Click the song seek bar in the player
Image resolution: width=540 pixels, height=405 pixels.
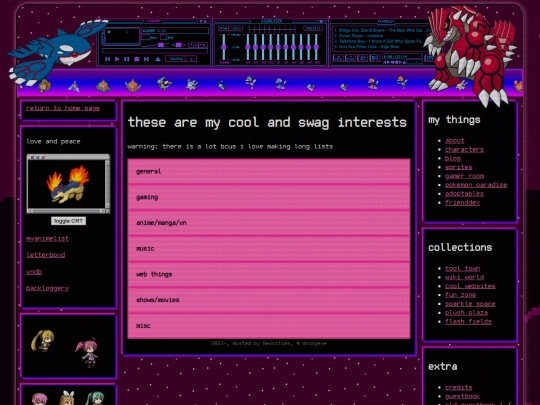(x=155, y=51)
